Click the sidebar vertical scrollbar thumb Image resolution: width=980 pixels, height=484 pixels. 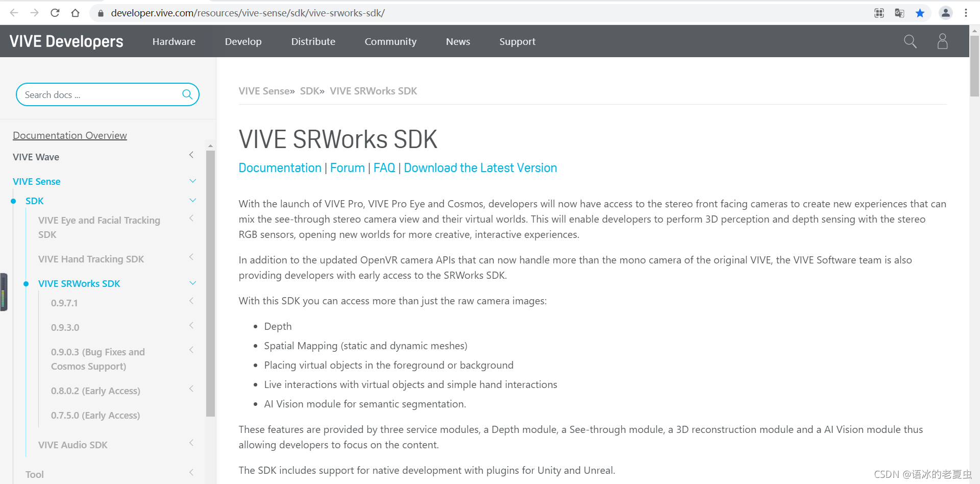(210, 283)
